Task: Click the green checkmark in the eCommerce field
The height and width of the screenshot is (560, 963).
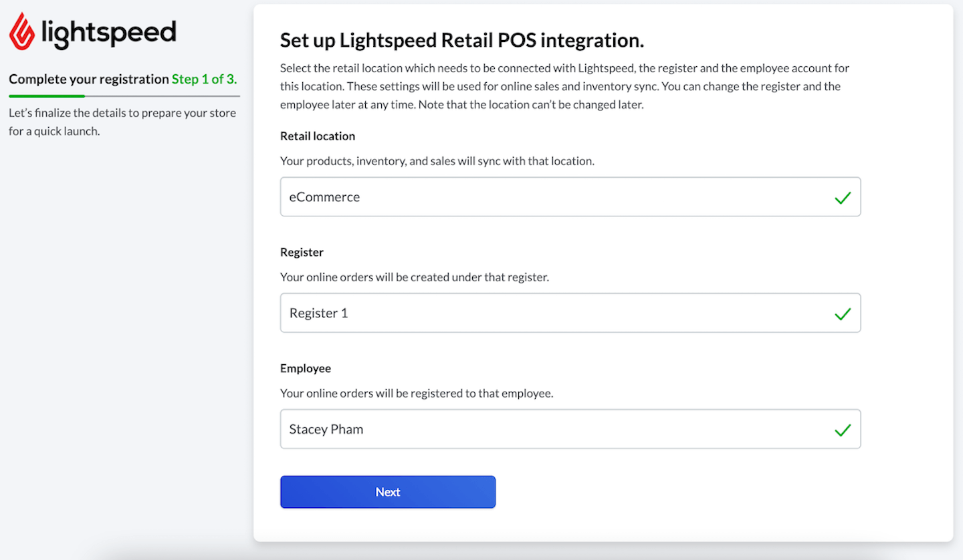Action: (x=843, y=197)
